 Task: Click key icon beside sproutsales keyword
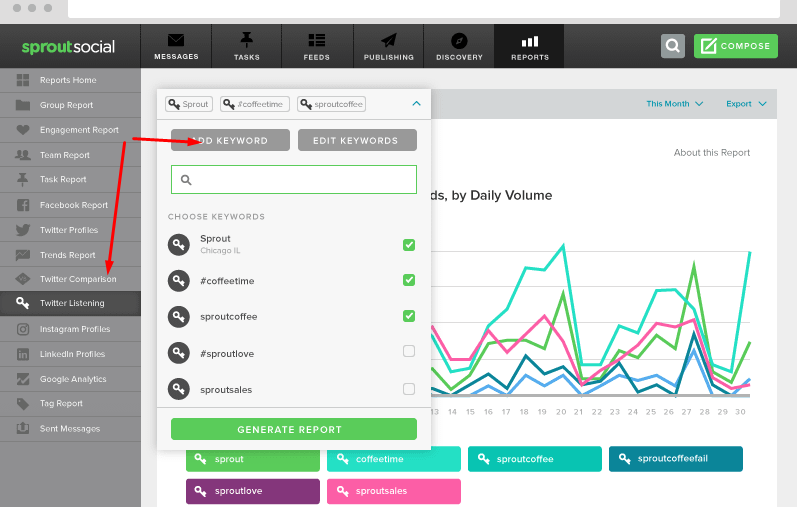179,389
